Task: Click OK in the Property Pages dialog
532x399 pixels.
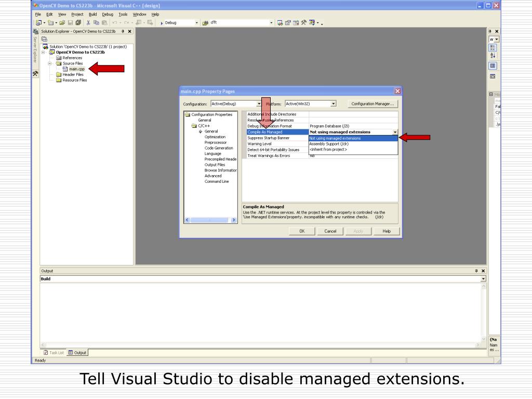Action: (302, 231)
